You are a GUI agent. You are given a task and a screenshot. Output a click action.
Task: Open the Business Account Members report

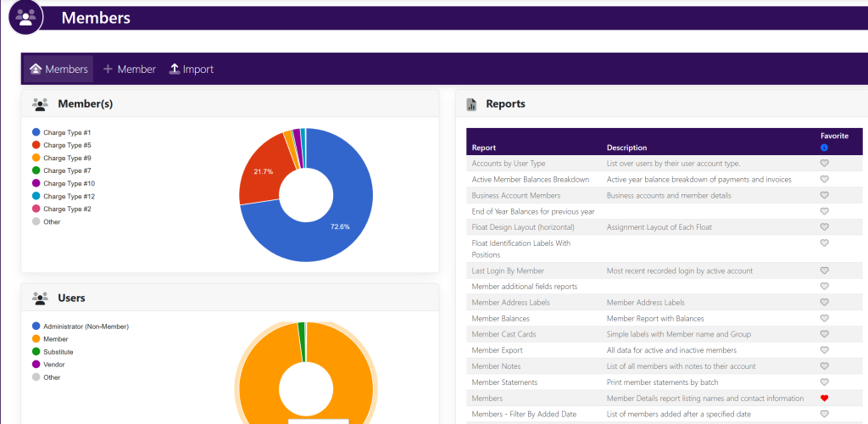pos(515,196)
